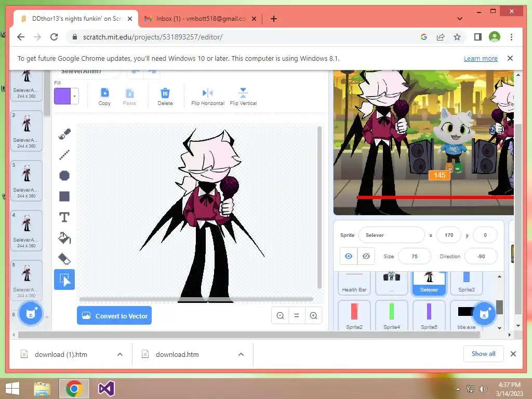The image size is (532, 399).
Task: Select the Eraser tool
Action: (64, 259)
